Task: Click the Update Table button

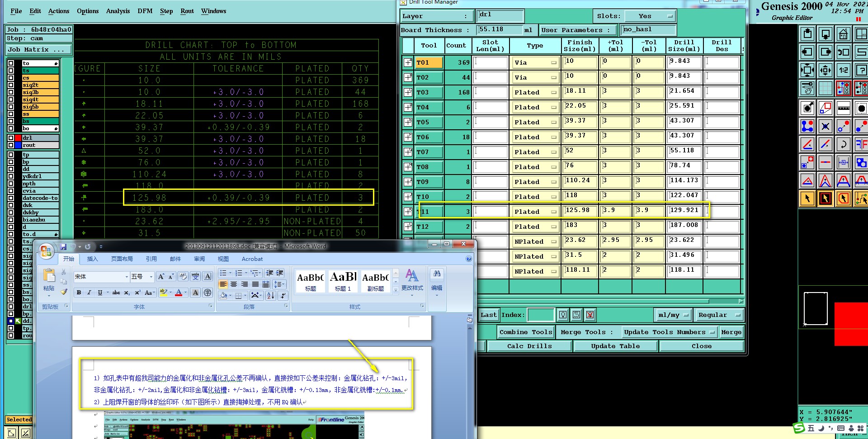Action: tap(615, 346)
